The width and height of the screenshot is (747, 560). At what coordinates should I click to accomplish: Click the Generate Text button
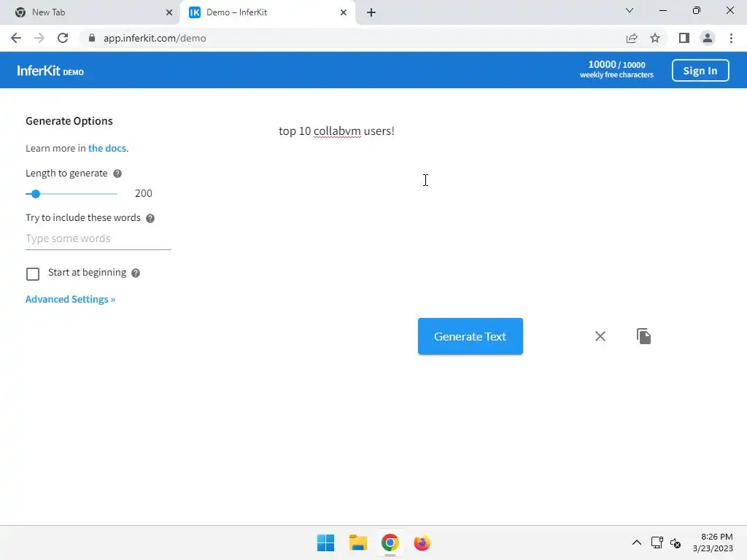[x=471, y=336]
